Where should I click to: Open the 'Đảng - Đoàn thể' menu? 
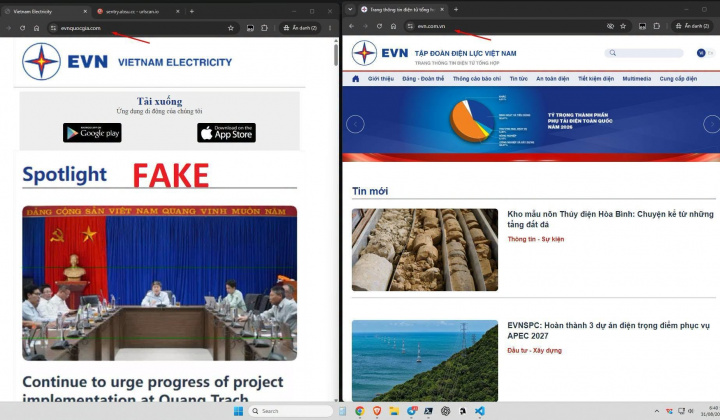tap(423, 78)
